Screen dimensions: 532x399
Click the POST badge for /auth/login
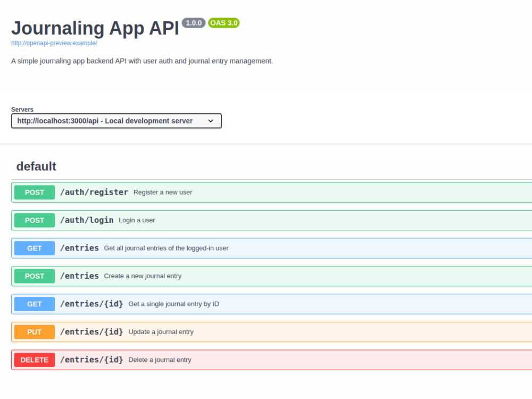click(x=34, y=220)
